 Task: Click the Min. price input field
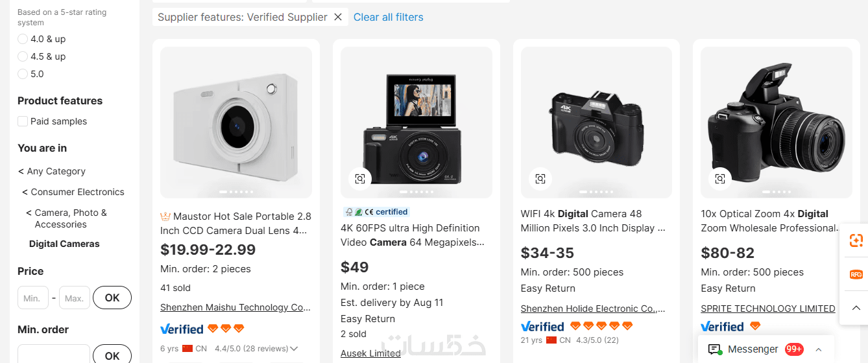[x=33, y=298]
